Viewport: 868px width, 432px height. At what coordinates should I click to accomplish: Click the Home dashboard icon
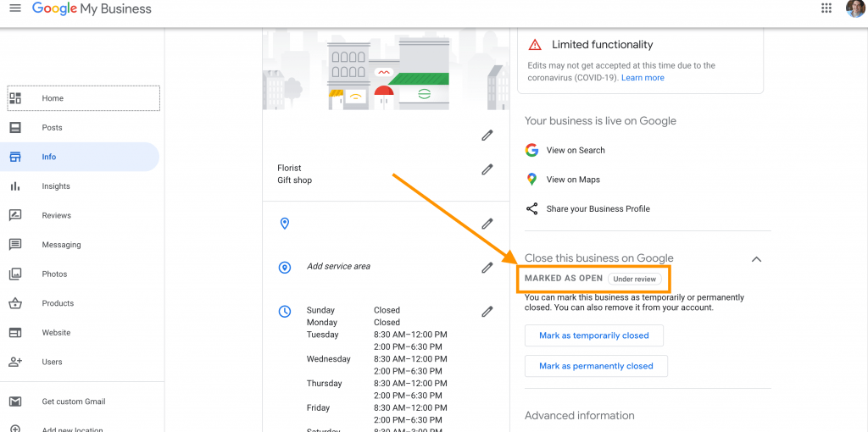coord(15,98)
